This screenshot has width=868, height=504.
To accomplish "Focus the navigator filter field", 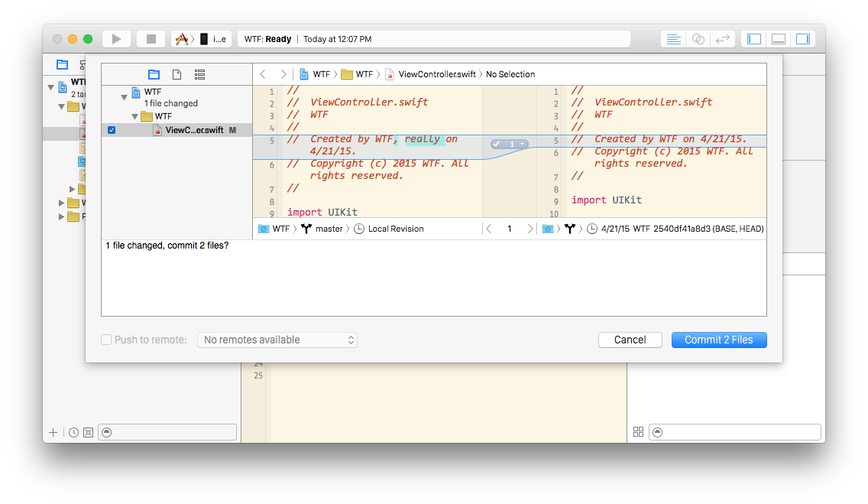I will pyautogui.click(x=168, y=433).
